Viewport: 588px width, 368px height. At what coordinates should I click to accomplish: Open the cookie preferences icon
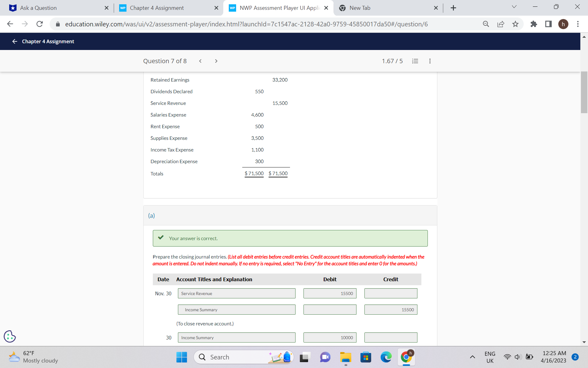(x=10, y=336)
